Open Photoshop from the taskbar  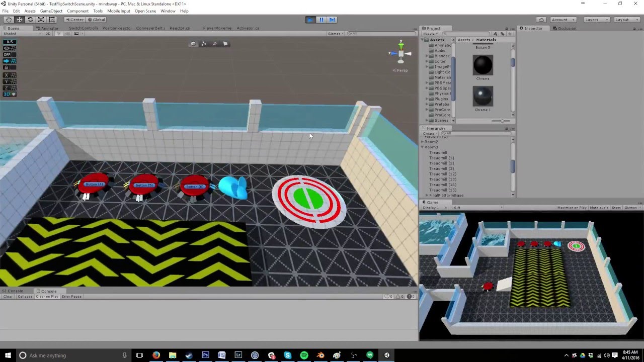coord(205,355)
